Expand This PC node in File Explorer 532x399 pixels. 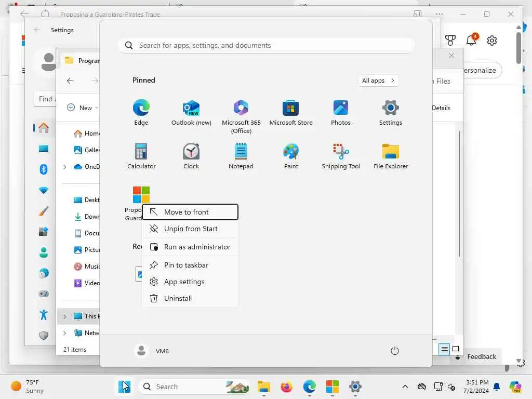pyautogui.click(x=64, y=316)
